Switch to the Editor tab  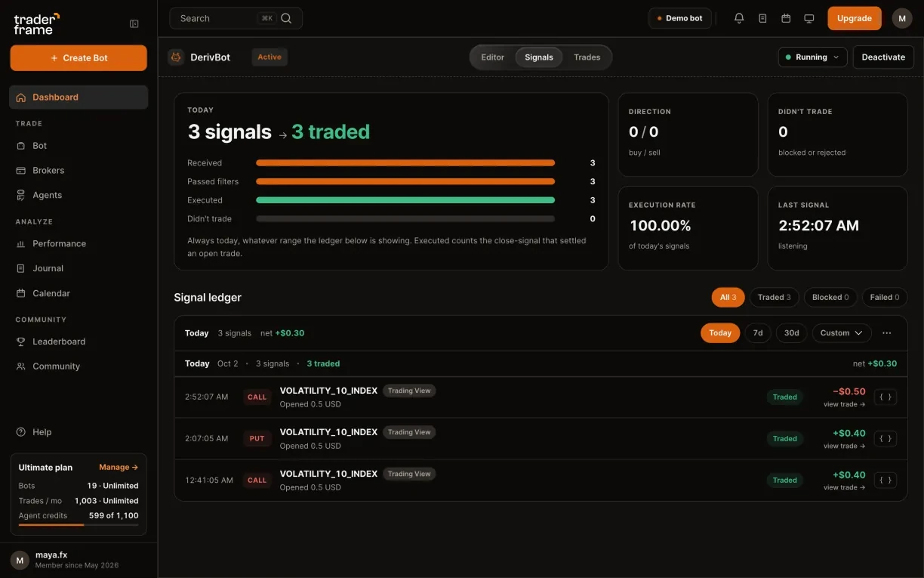493,57
